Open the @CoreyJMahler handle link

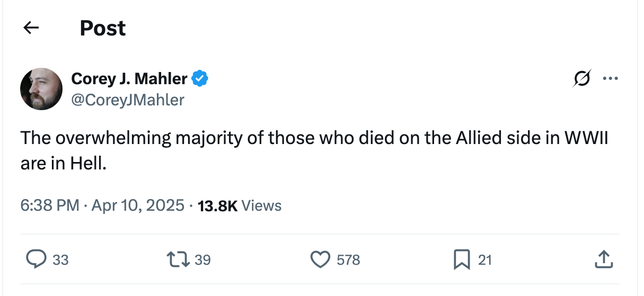tap(128, 100)
